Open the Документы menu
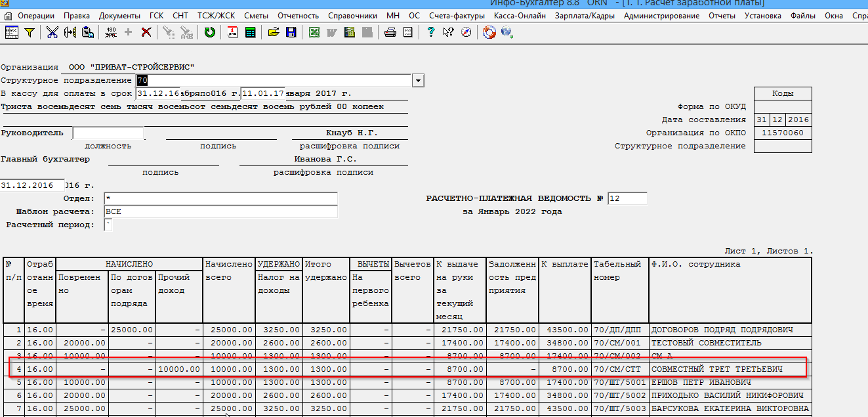The width and height of the screenshot is (868, 417). coord(119,15)
